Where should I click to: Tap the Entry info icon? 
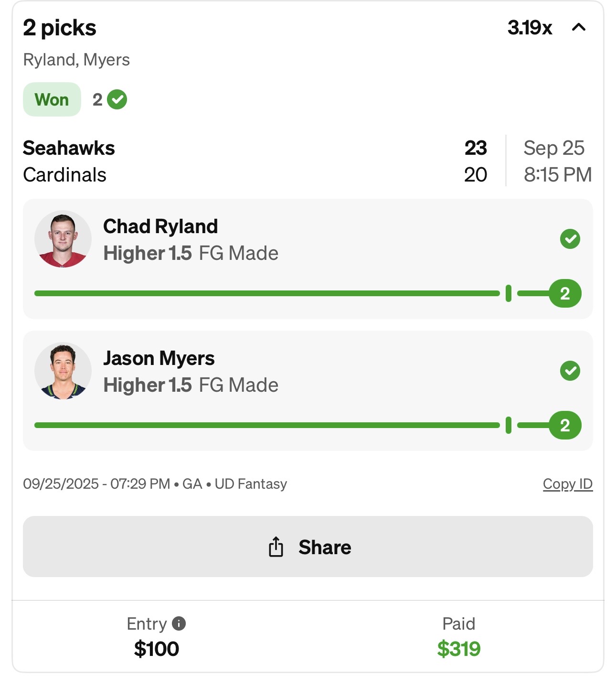[x=179, y=623]
